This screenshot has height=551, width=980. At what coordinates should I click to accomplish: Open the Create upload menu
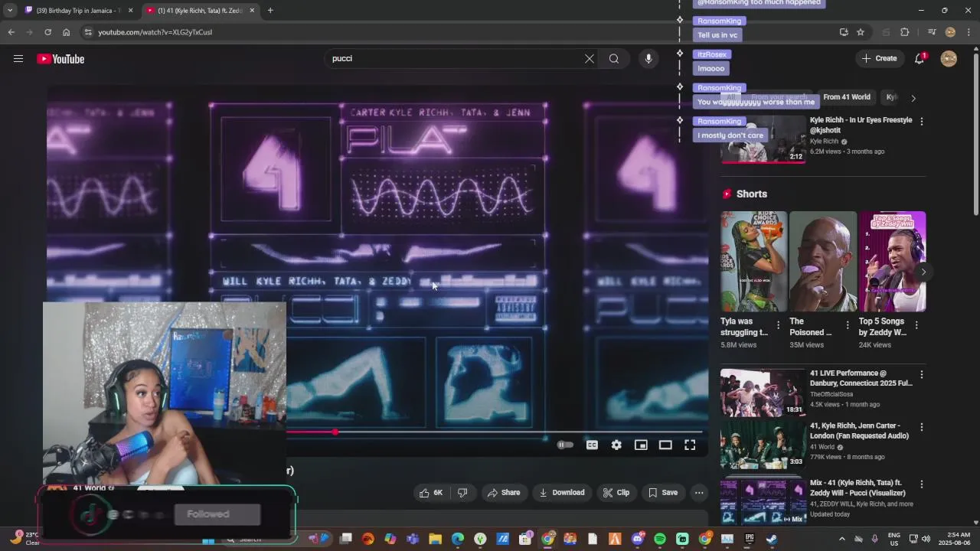[879, 59]
